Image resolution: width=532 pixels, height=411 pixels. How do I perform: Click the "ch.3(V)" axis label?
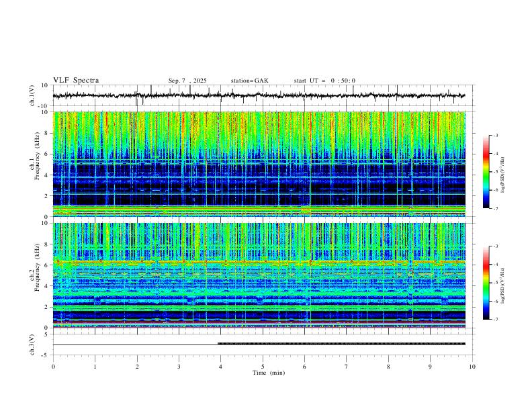(x=32, y=345)
